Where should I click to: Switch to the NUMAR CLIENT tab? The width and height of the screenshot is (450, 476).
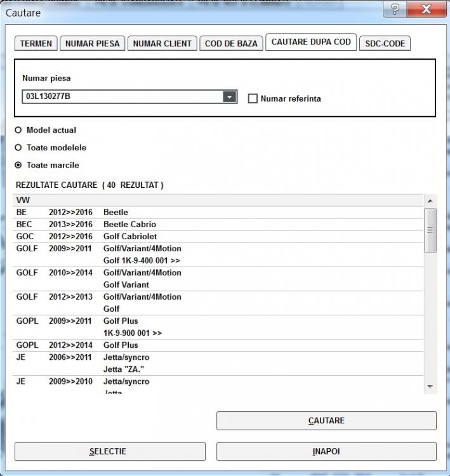point(162,44)
